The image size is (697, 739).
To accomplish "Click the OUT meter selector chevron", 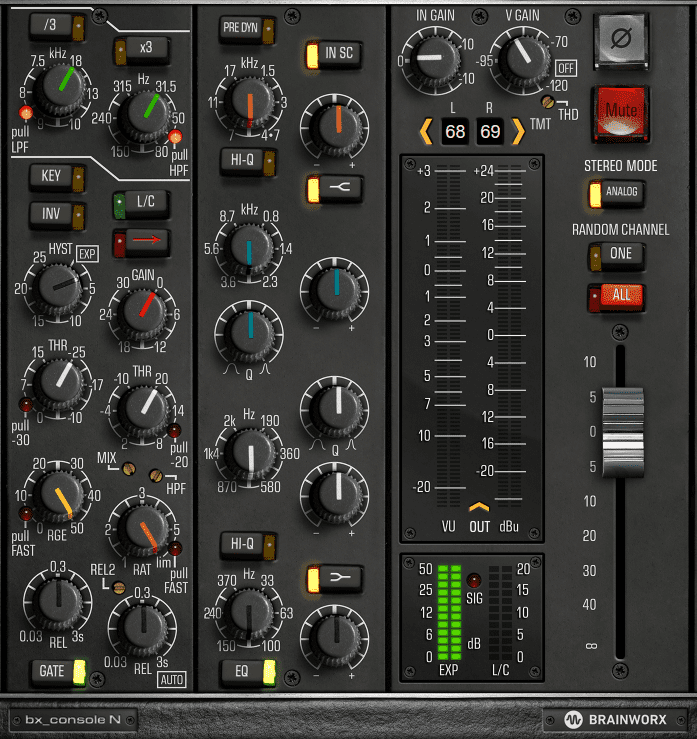I will coord(480,507).
